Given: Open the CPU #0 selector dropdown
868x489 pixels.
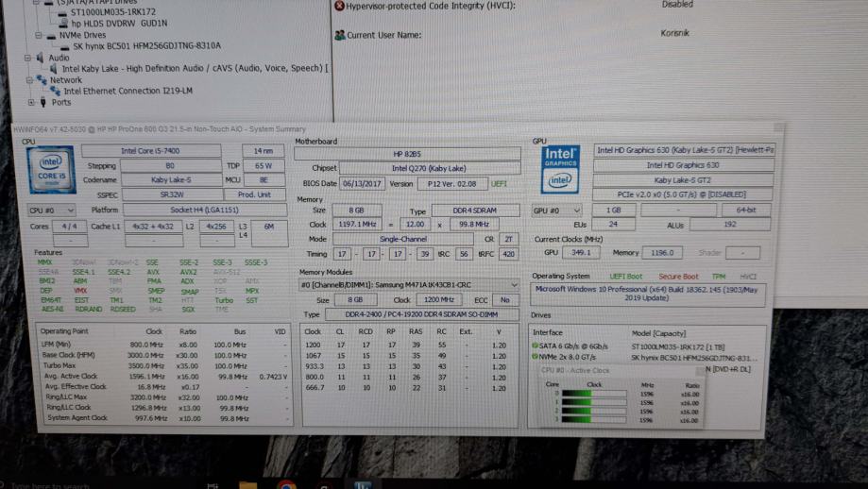Looking at the screenshot, I should click(52, 211).
